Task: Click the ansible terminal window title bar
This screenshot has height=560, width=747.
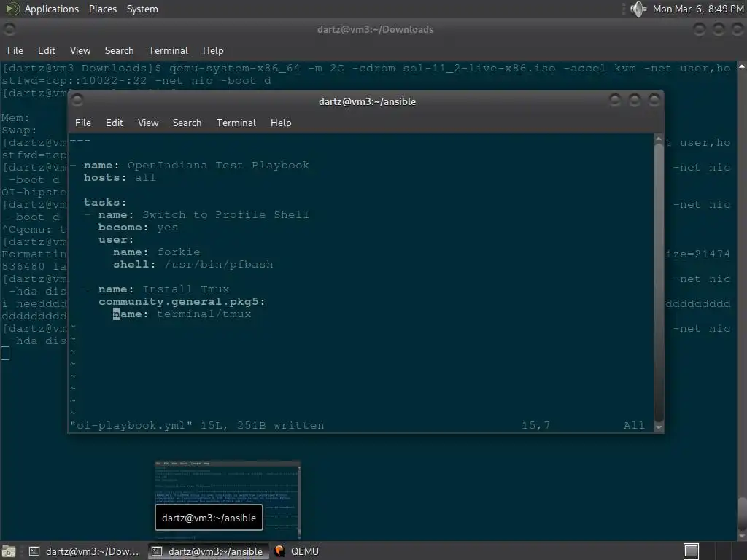Action: [x=367, y=101]
